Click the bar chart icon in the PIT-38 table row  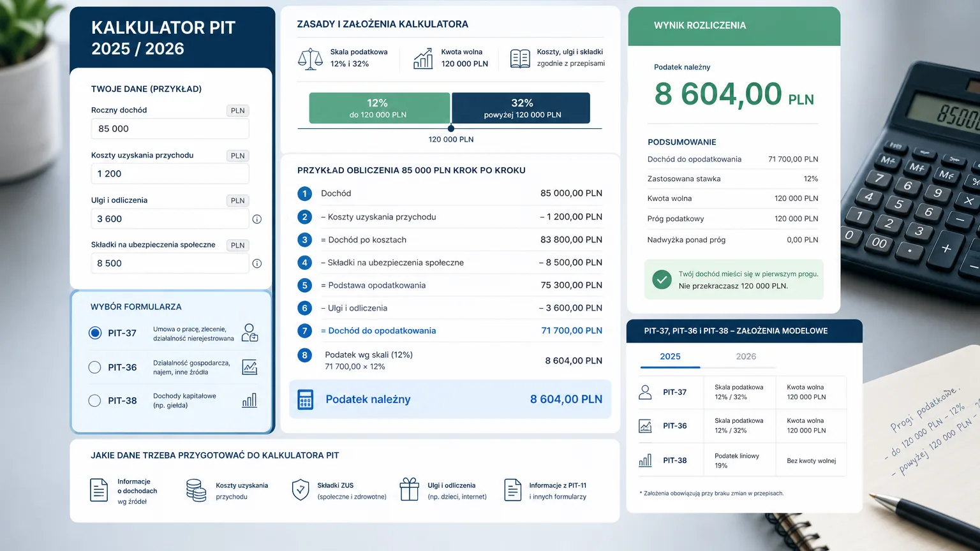645,460
